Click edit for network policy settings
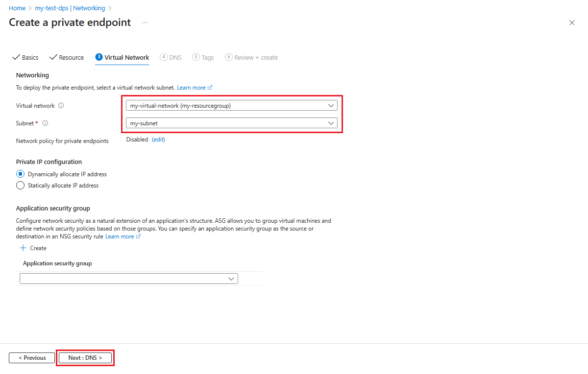Viewport: 588px width, 374px height. 158,139
